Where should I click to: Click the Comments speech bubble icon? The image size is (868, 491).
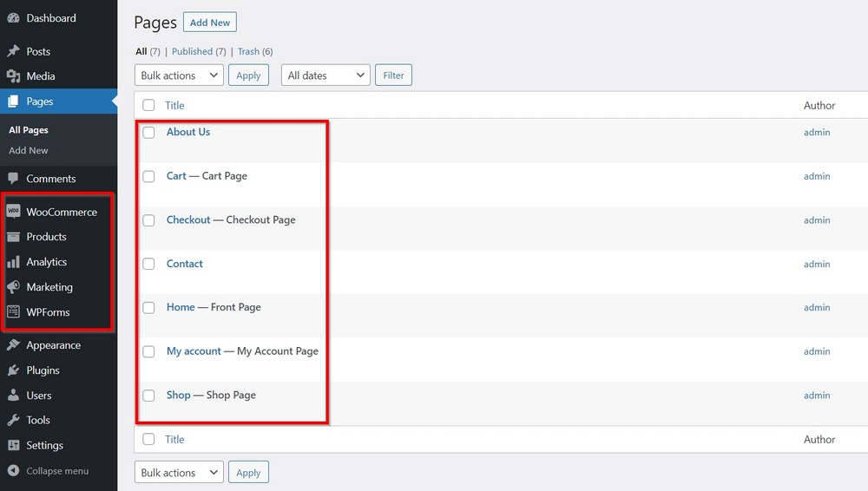pos(13,179)
